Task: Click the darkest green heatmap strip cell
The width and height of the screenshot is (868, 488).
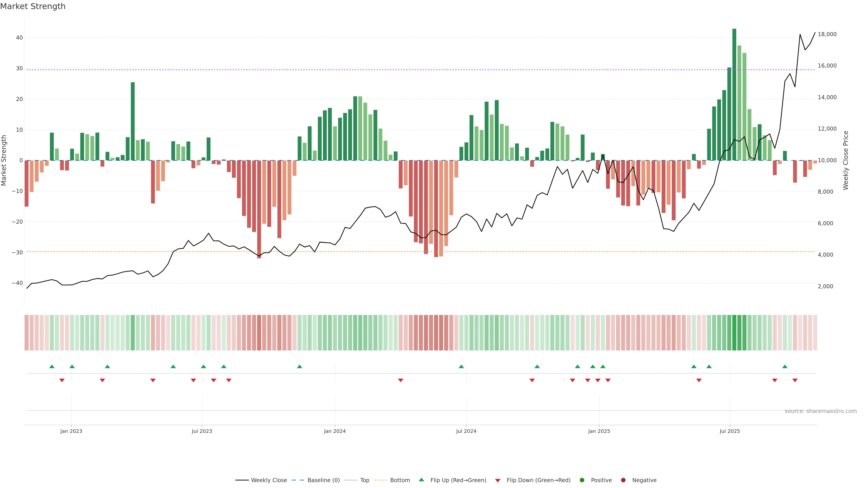Action: tap(734, 333)
